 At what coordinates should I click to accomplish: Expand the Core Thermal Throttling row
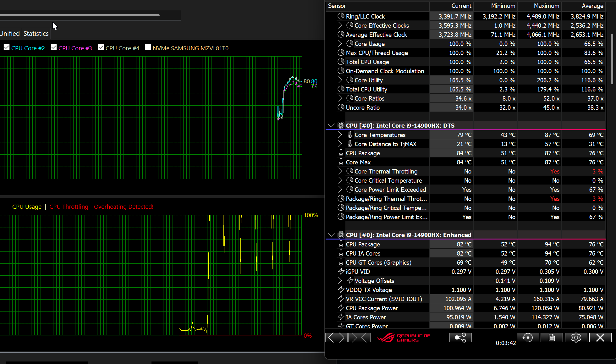[x=340, y=171]
